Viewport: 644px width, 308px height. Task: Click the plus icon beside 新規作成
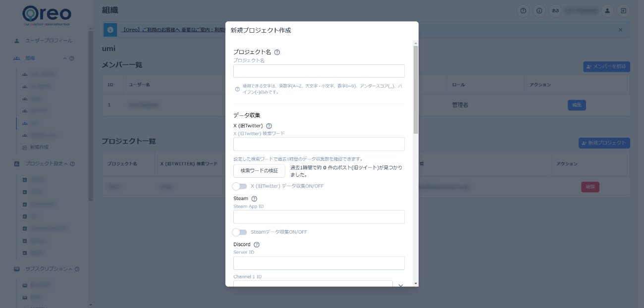(25, 148)
